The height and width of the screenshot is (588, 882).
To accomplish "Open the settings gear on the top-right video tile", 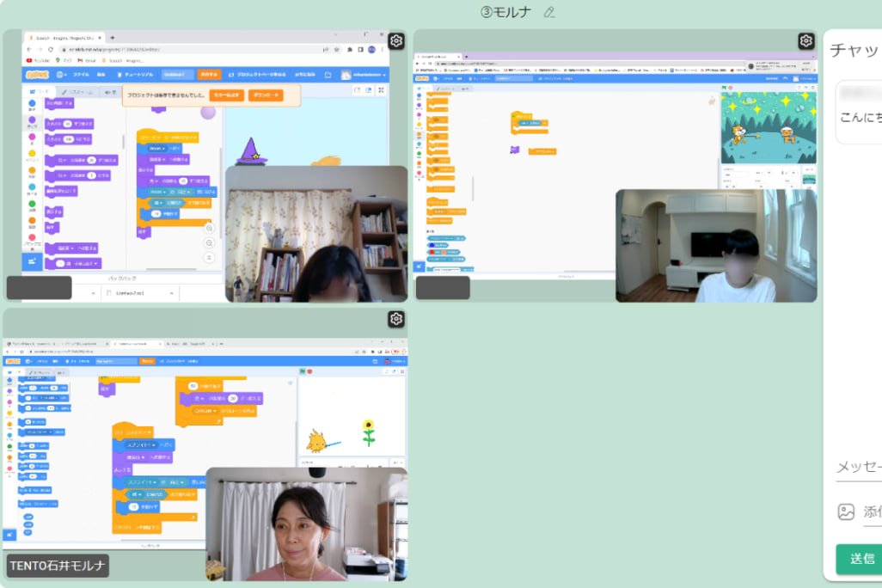I will click(x=805, y=40).
